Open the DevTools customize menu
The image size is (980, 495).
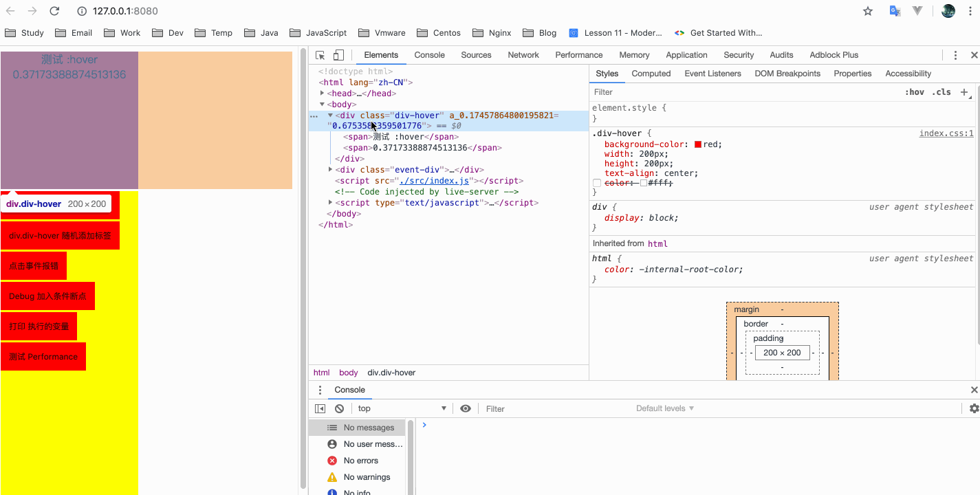pyautogui.click(x=955, y=55)
